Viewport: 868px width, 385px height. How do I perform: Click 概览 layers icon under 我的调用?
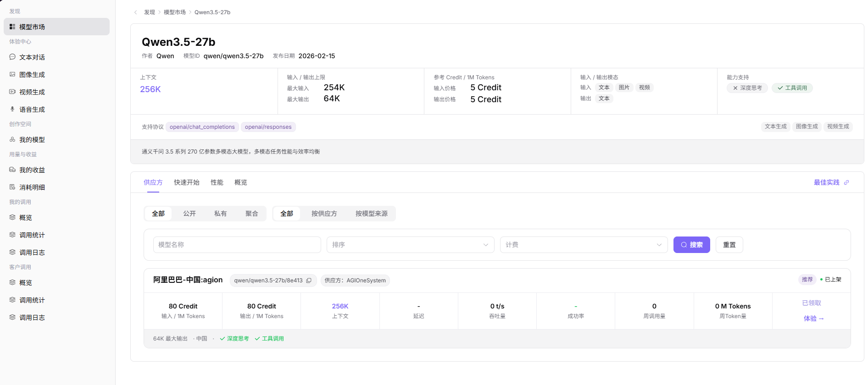click(x=12, y=217)
